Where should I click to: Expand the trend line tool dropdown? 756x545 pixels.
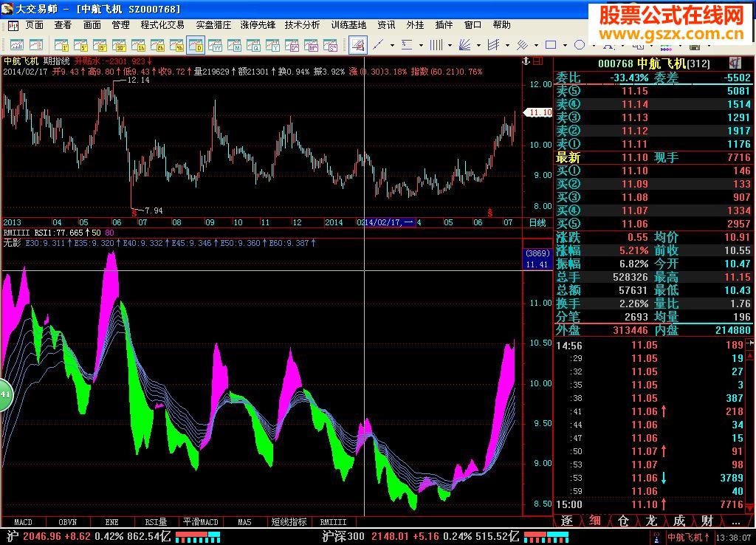[x=392, y=45]
